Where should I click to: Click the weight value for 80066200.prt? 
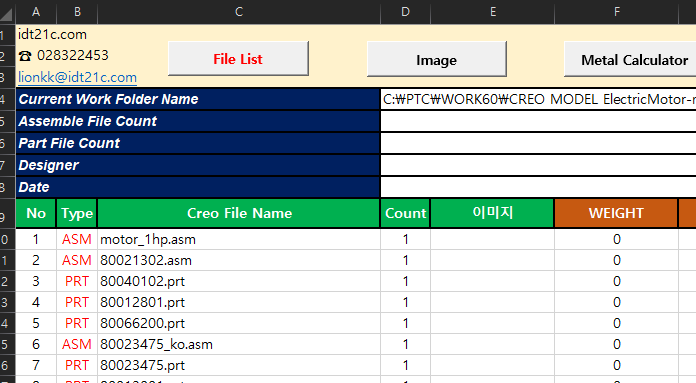click(617, 323)
